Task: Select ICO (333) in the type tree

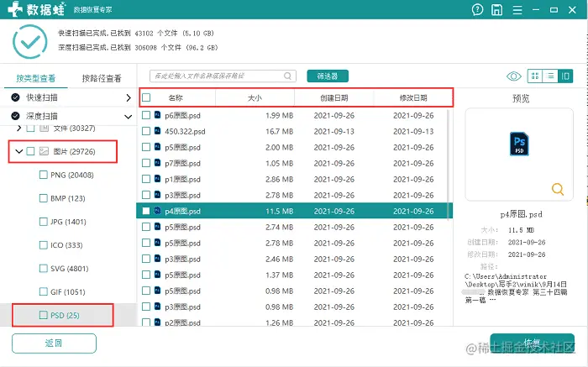Action: (x=66, y=244)
